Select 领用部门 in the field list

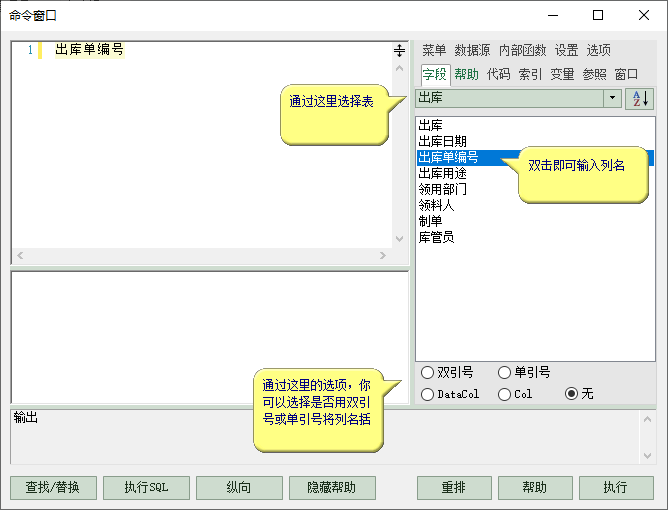point(442,189)
